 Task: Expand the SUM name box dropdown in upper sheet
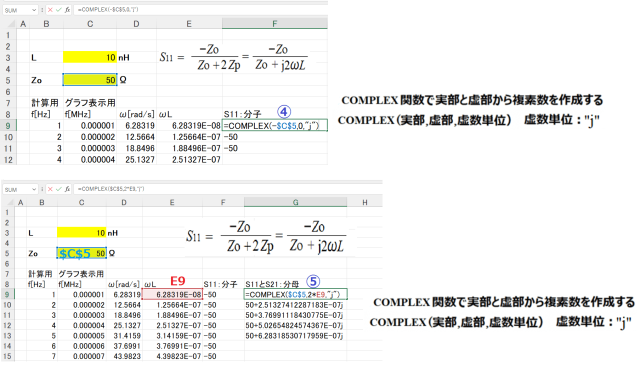pos(33,10)
